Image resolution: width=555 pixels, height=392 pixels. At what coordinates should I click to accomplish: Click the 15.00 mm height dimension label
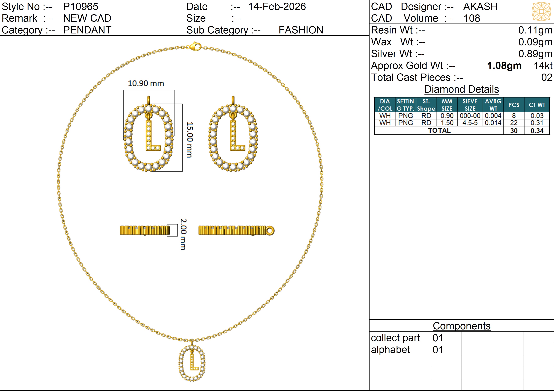pyautogui.click(x=190, y=140)
